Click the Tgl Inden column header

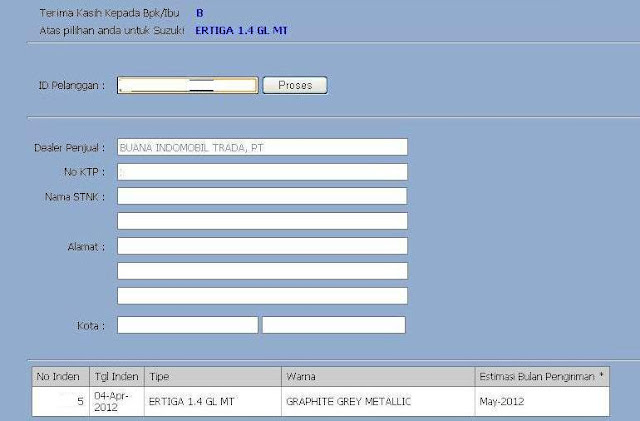pyautogui.click(x=117, y=376)
